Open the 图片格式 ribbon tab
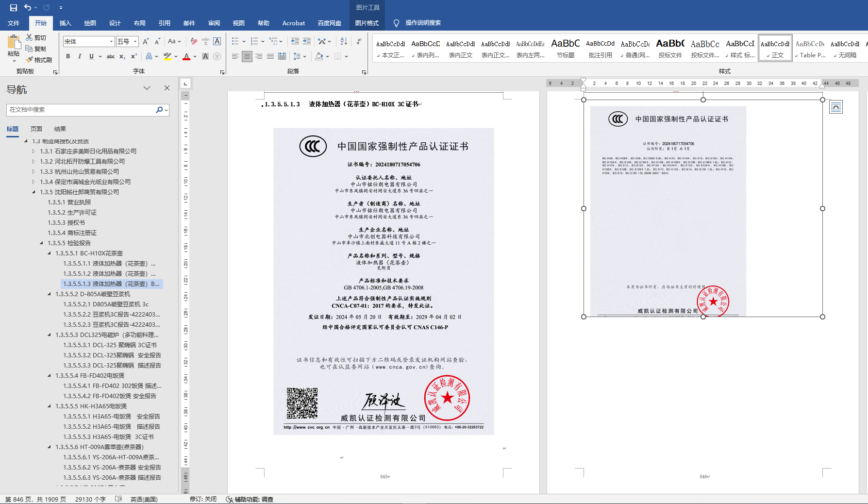The height and width of the screenshot is (504, 868). 367,23
